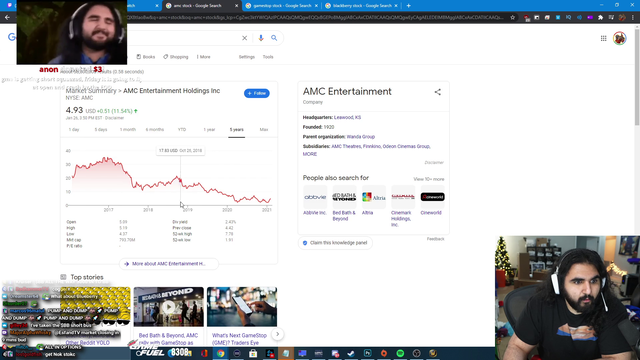Open Chrome media controls icon
Image resolution: width=640 pixels, height=360 pixels.
[x=611, y=18]
